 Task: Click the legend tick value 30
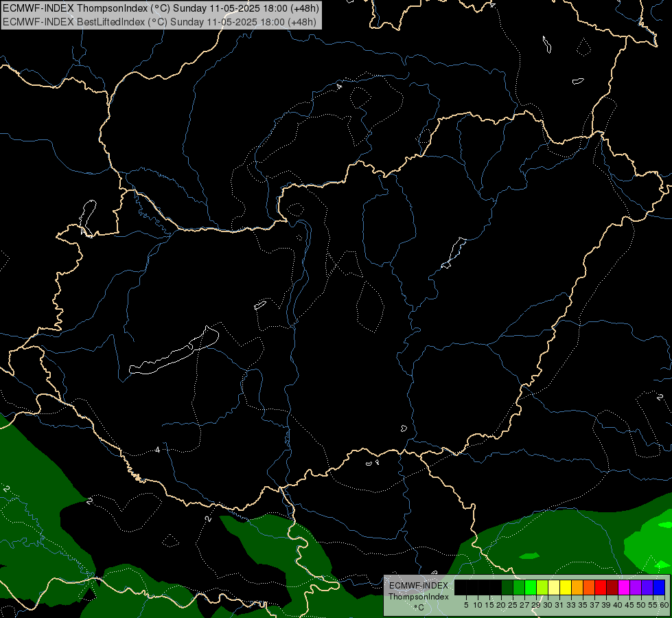pos(548,605)
